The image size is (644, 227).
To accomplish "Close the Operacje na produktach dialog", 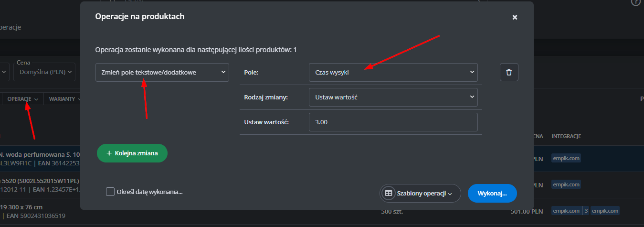I will [515, 17].
